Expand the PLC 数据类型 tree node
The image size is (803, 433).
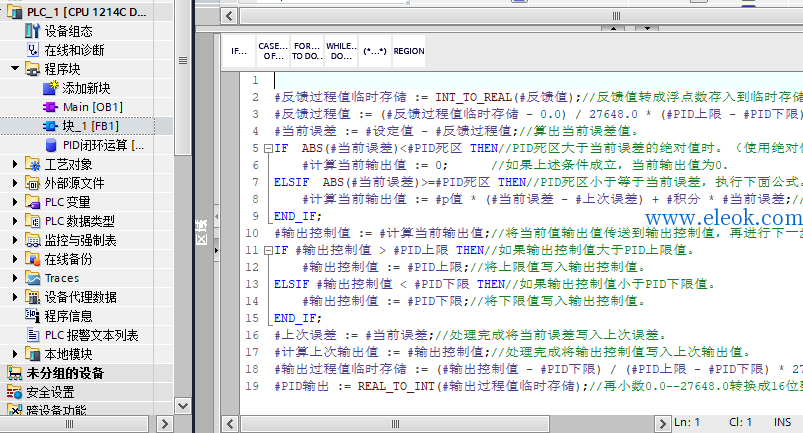(x=15, y=221)
